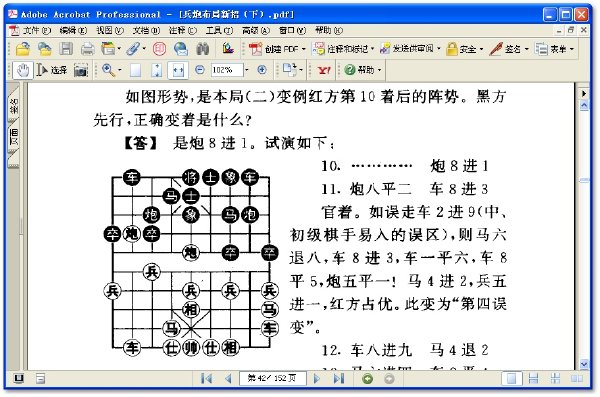Click the plus Zoom In button
The width and height of the screenshot is (600, 397).
[262, 70]
